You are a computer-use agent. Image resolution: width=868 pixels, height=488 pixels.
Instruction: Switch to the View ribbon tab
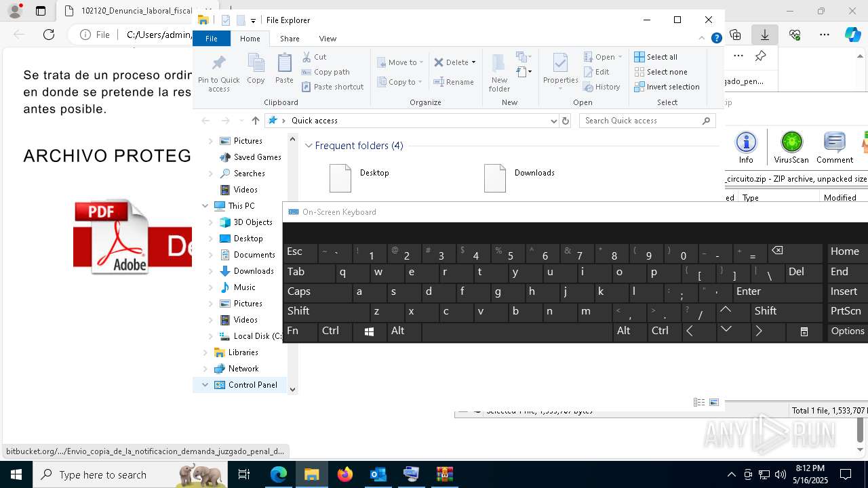point(328,39)
